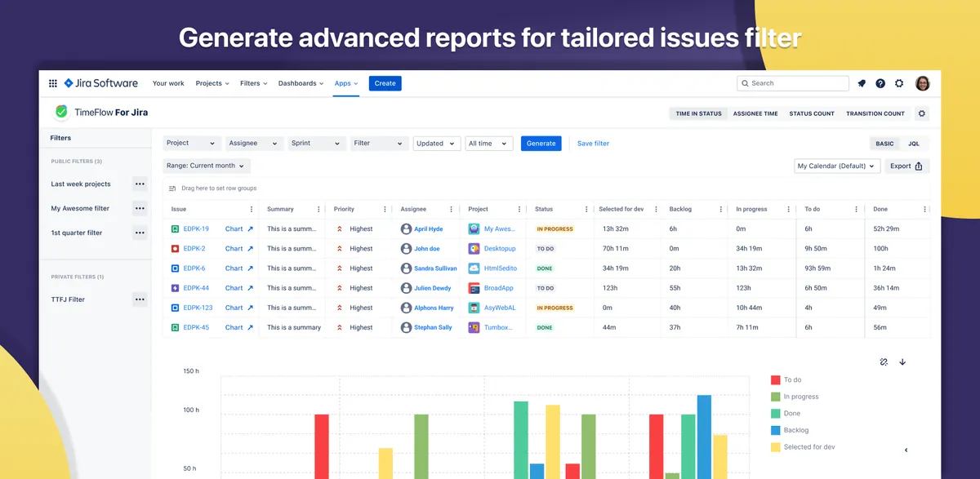980x479 pixels.
Task: Open more options for TTFJ Filter
Action: pyautogui.click(x=140, y=299)
